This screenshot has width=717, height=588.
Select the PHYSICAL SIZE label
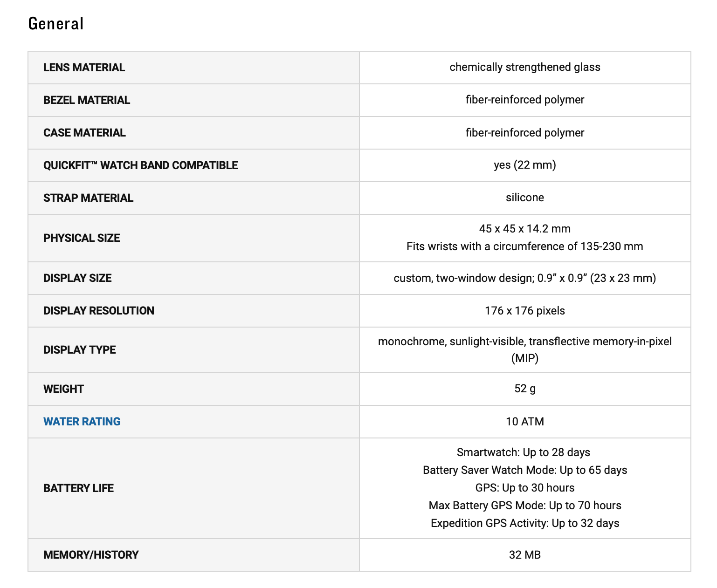point(82,238)
